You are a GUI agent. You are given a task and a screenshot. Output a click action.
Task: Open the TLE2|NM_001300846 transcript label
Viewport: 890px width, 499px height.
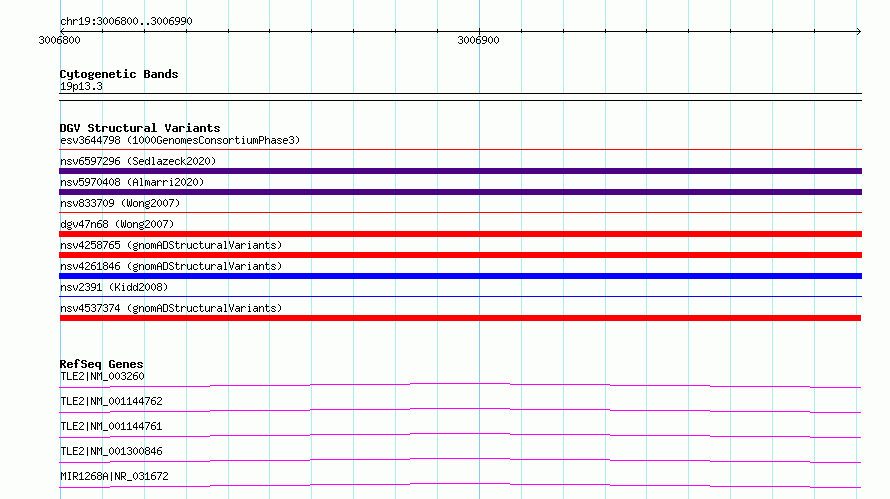[x=111, y=451]
